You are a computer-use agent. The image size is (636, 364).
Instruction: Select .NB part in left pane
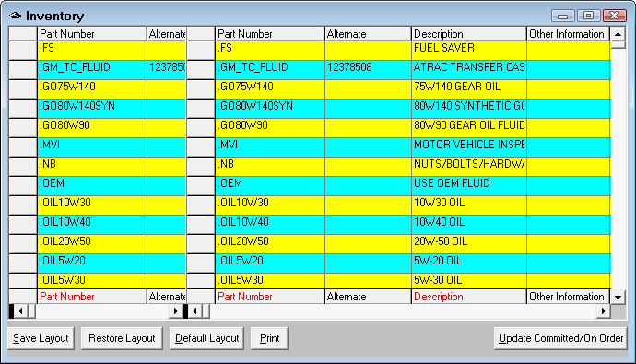[91, 167]
